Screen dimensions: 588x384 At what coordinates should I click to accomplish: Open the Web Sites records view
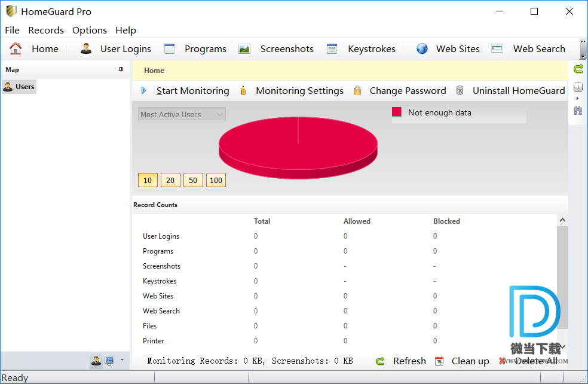click(x=458, y=49)
